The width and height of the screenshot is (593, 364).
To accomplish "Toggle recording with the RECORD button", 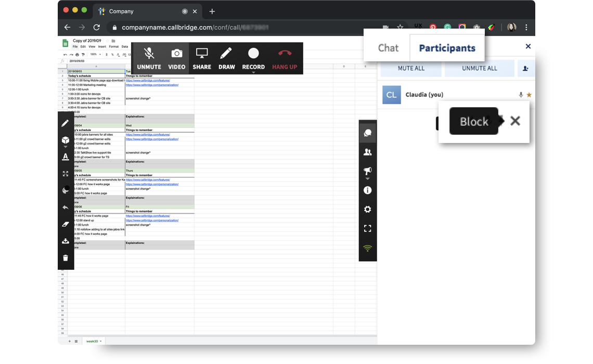I will coord(253,58).
